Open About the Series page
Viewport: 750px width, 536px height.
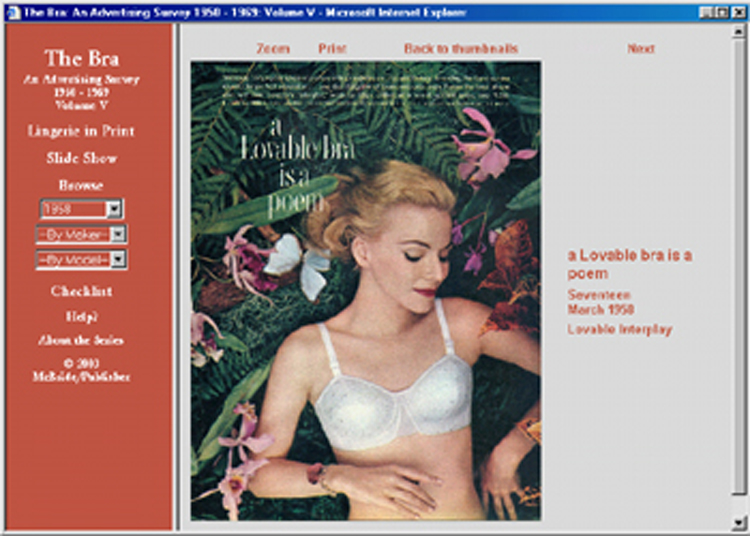(x=81, y=340)
